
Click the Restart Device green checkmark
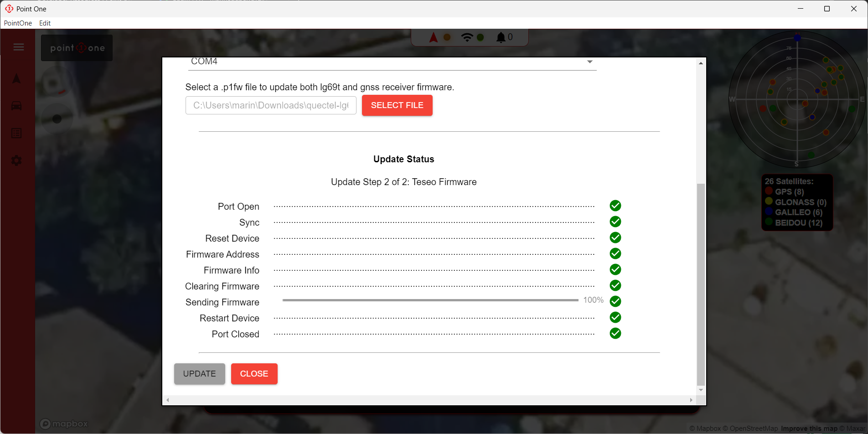[615, 317]
